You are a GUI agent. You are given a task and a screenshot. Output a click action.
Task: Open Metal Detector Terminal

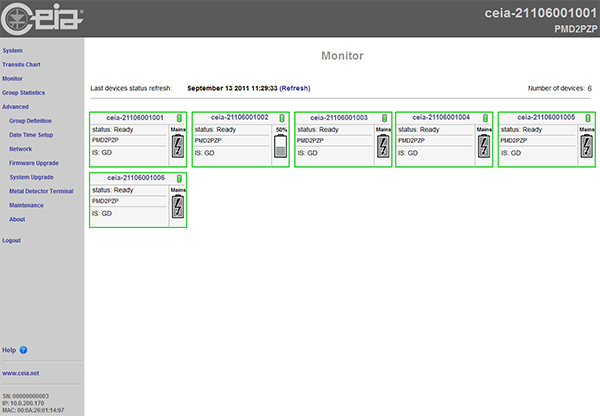[x=41, y=191]
